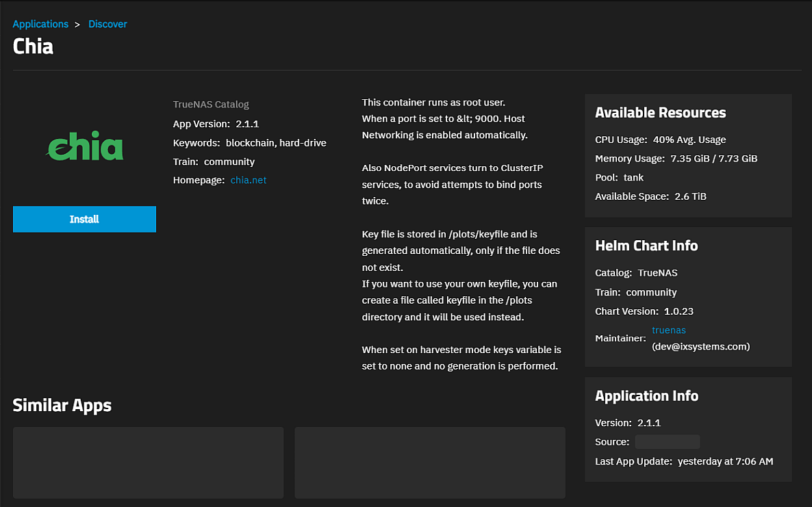Select App Version 2.1.1 text
Image resolution: width=812 pixels, height=507 pixels.
click(216, 124)
